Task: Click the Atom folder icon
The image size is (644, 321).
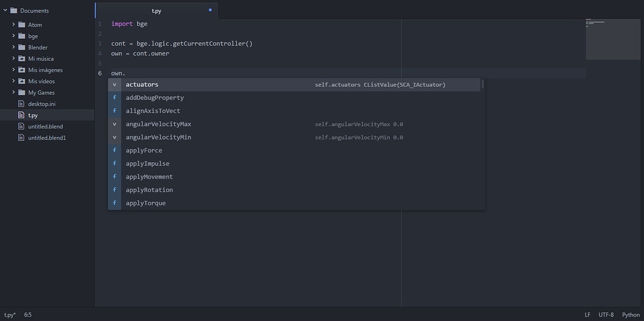Action: click(21, 24)
